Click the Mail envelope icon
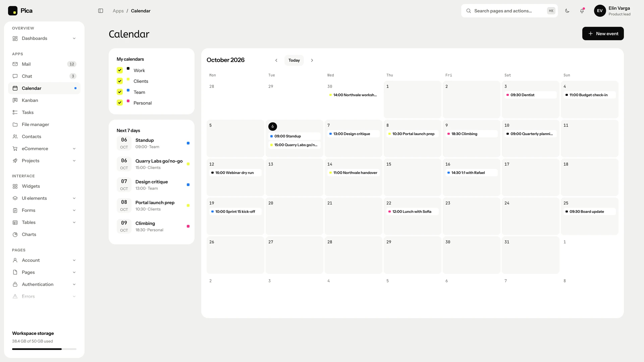The width and height of the screenshot is (644, 362). point(15,64)
